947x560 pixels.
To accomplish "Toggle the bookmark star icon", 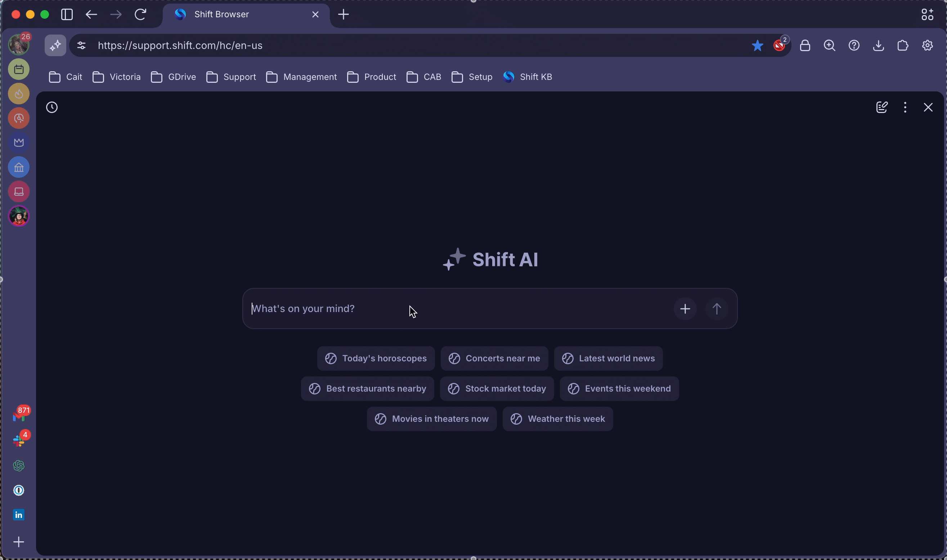I will coord(758,45).
